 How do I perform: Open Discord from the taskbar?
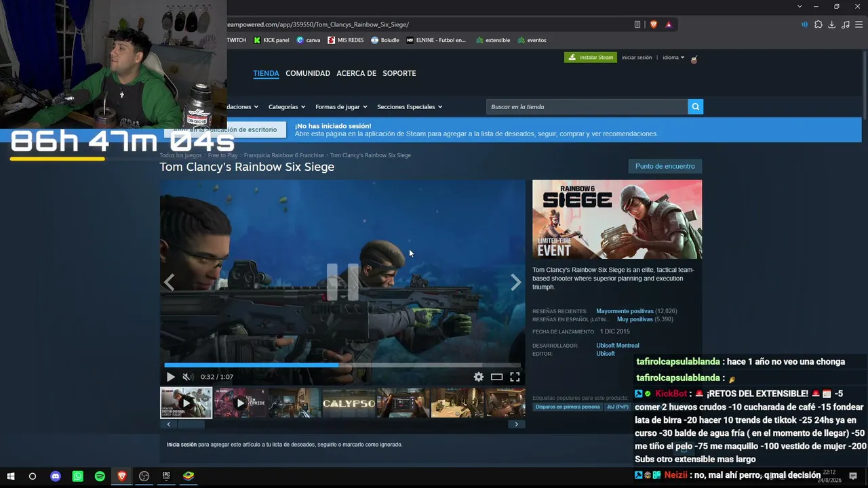tap(56, 476)
